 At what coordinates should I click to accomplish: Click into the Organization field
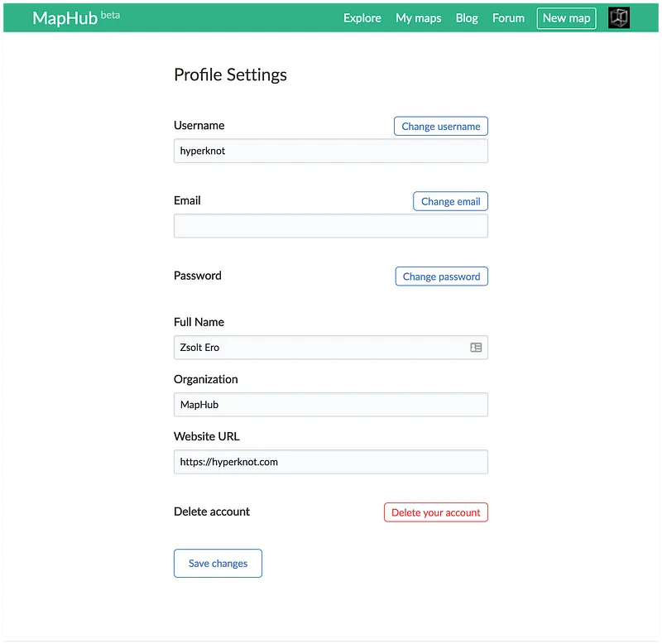(x=330, y=405)
